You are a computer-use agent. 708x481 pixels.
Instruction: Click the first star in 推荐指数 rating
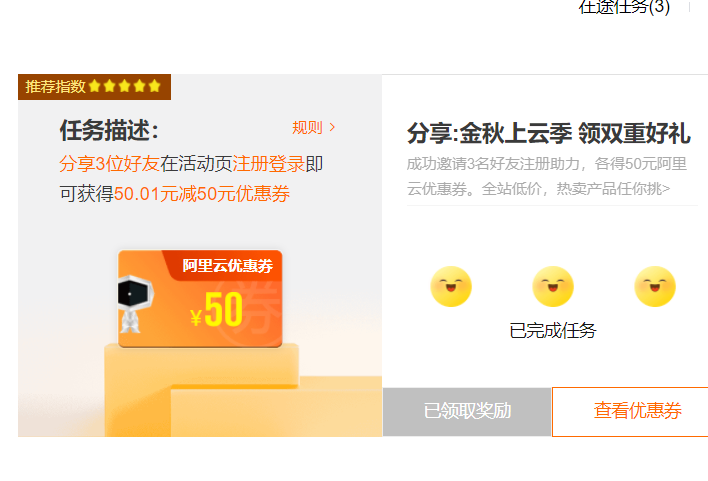(94, 86)
